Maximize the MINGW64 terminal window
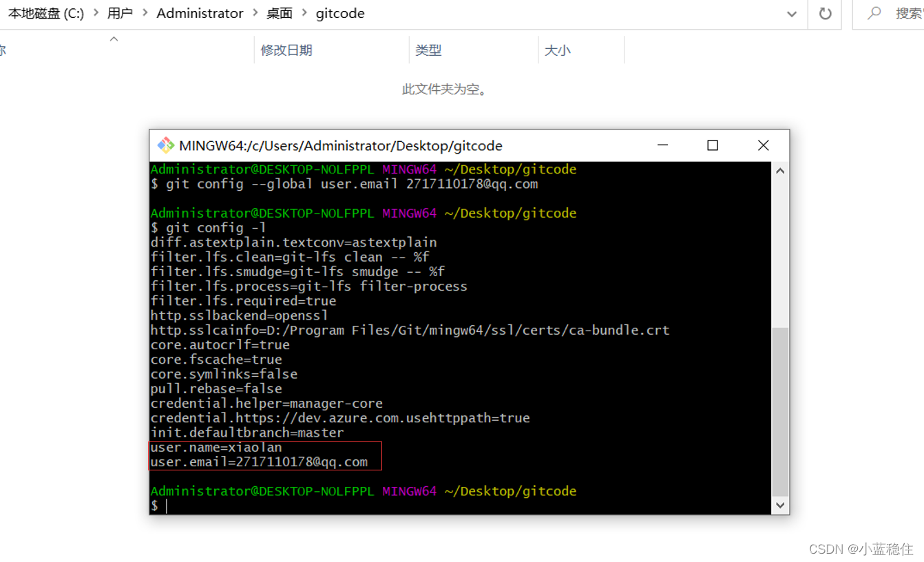This screenshot has width=924, height=562. click(x=713, y=145)
